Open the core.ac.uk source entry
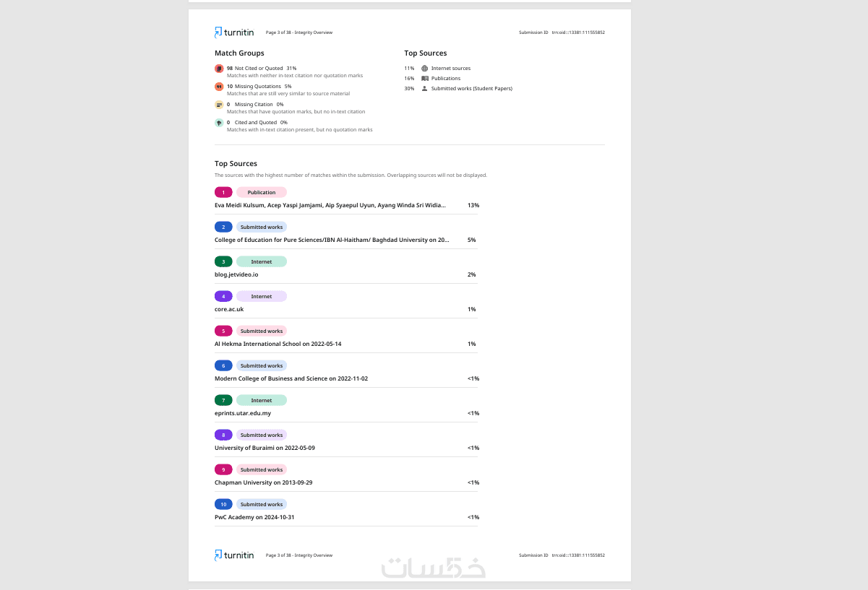The image size is (868, 590). [x=229, y=309]
